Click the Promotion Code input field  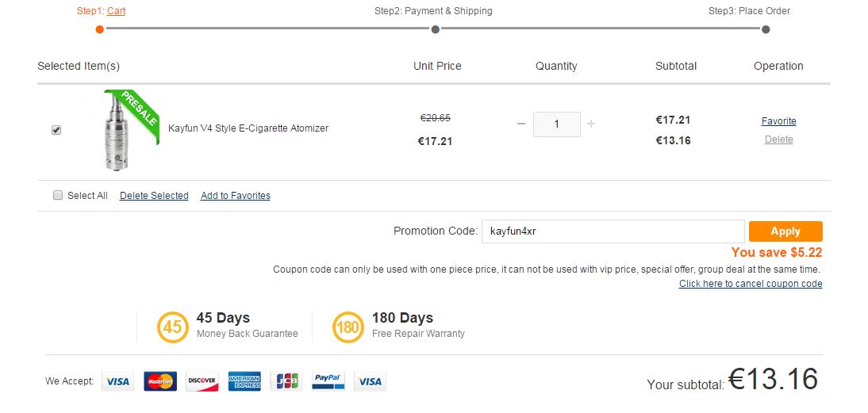(x=613, y=231)
